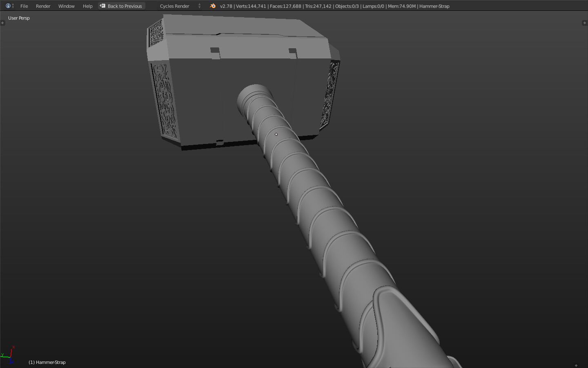Click the Hammer-Strap name in header stats
The width and height of the screenshot is (588, 368).
(434, 6)
